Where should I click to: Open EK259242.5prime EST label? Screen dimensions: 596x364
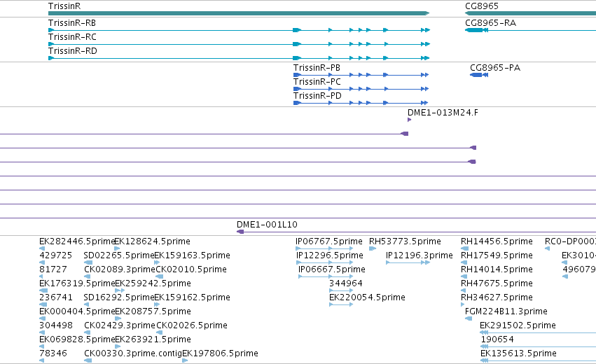[153, 283]
